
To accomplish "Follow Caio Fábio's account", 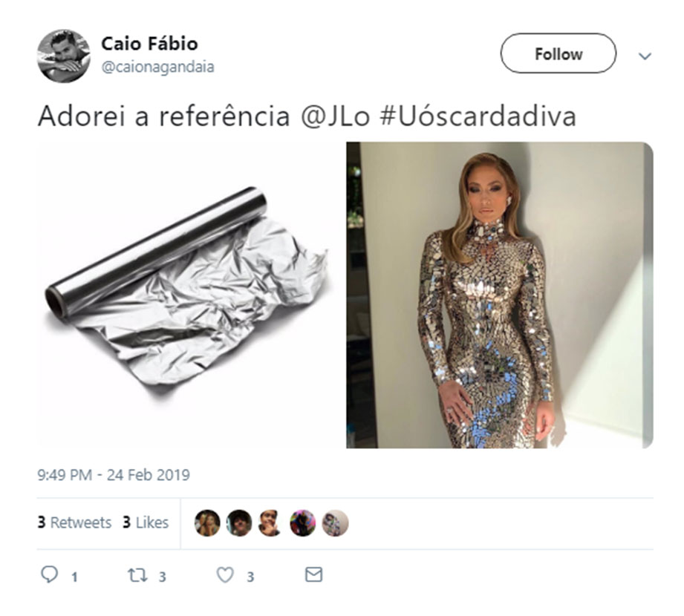I will click(x=558, y=53).
